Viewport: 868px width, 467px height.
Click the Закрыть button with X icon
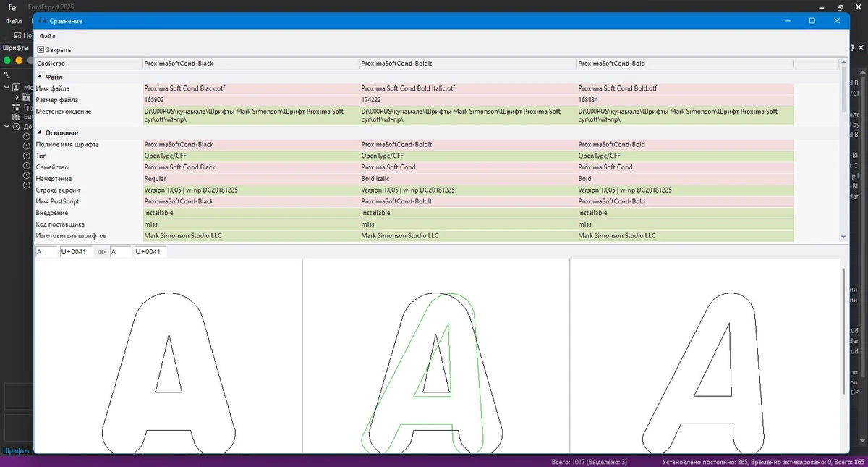(x=54, y=50)
